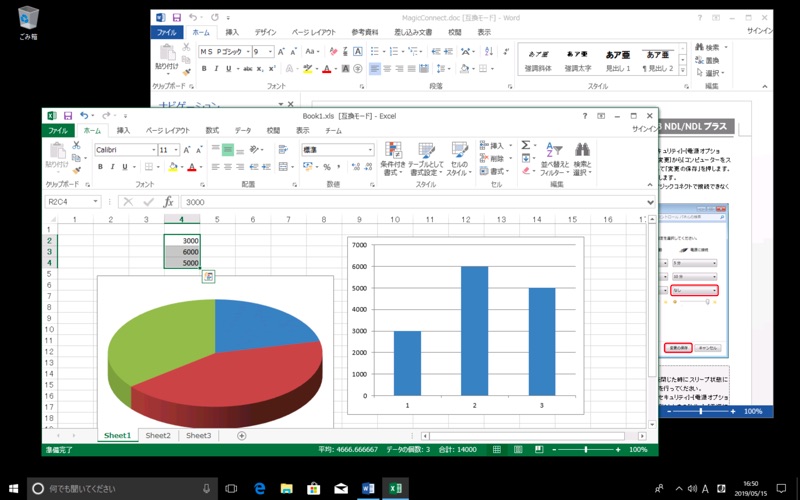Open Excel Format as Table (テーブルとして書式設定)
This screenshot has width=800, height=500.
(426, 159)
